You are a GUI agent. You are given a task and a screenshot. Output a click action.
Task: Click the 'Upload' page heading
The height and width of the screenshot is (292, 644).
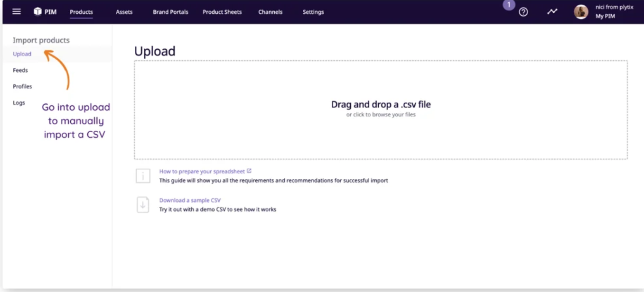click(x=155, y=51)
